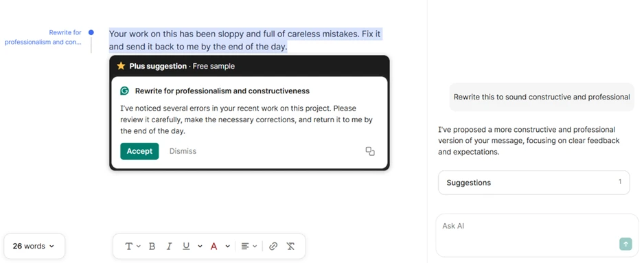Toggle bold formatting in the toolbar
644x263 pixels.
[x=152, y=246]
